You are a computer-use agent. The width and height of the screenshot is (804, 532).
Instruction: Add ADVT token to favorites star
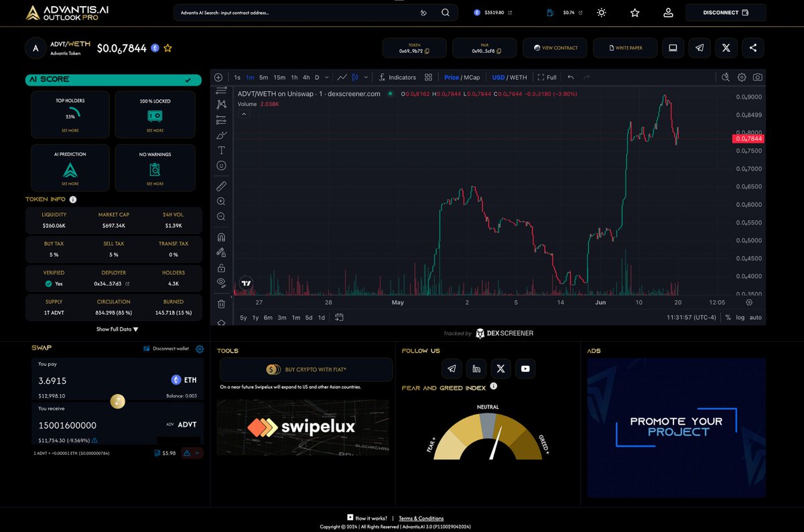[168, 48]
